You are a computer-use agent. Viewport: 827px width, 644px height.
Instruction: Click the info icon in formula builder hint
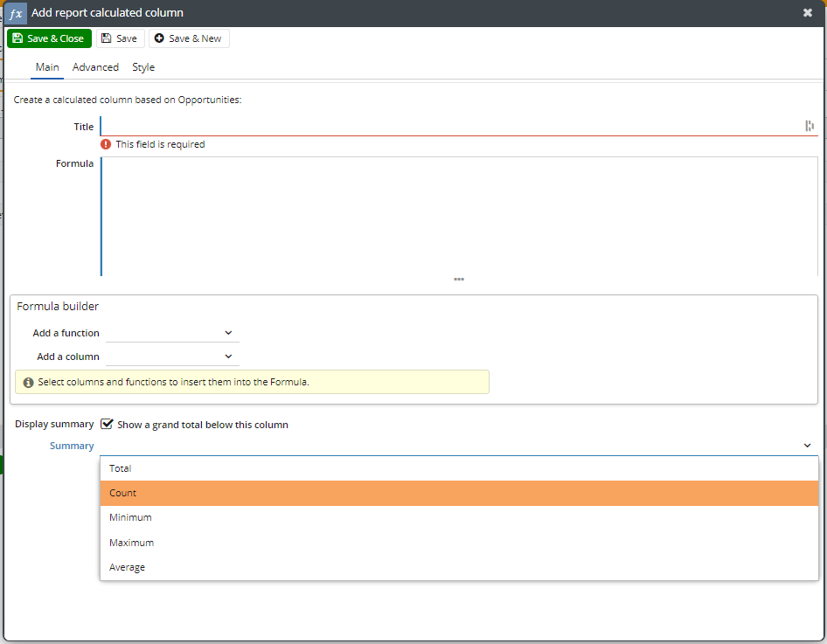[x=28, y=382]
